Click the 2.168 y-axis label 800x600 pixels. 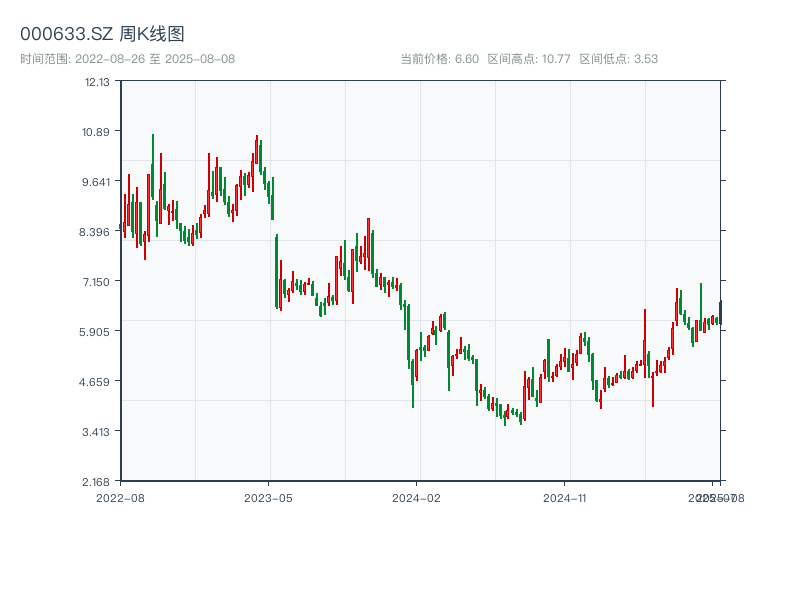point(96,482)
